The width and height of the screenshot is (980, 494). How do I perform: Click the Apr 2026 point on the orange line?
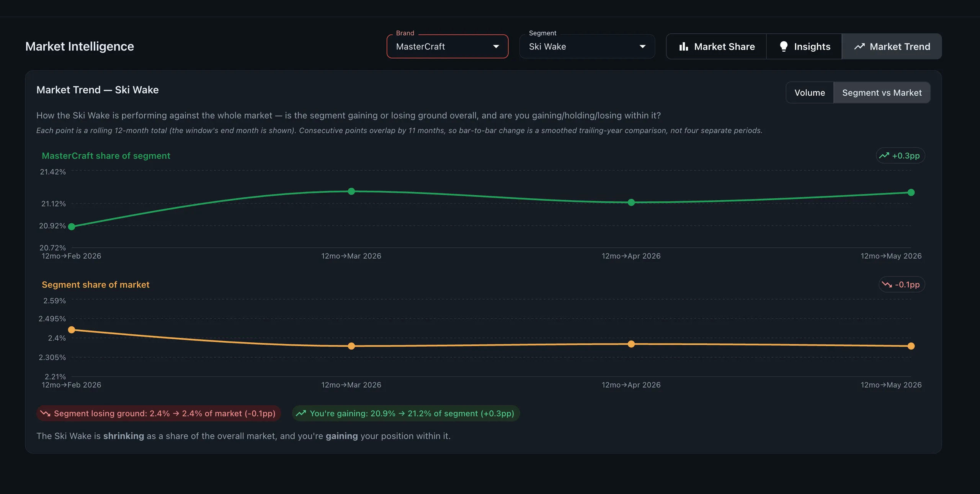[631, 344]
